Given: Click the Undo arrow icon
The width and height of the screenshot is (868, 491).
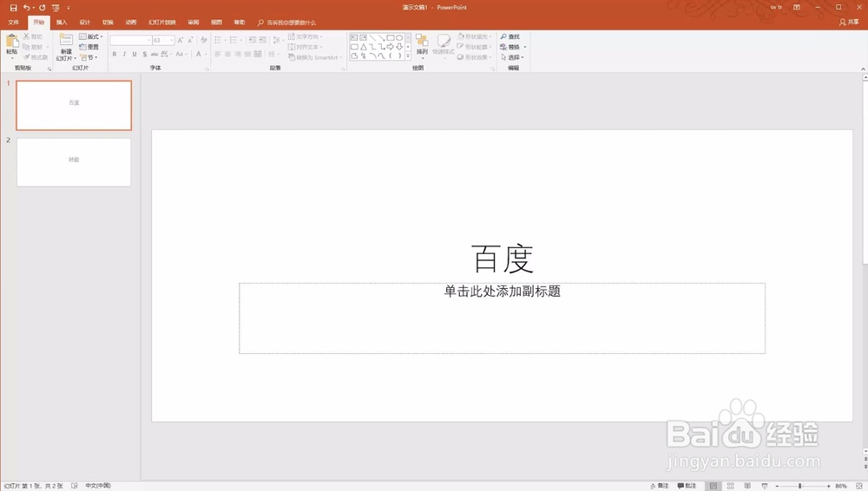Looking at the screenshot, I should point(26,8).
